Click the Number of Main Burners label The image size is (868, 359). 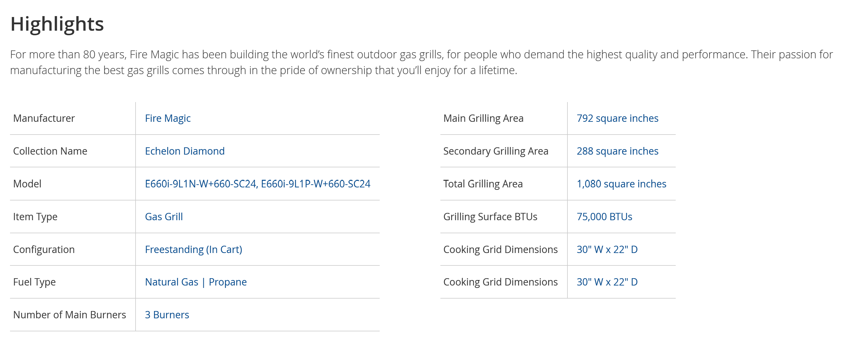coord(69,314)
